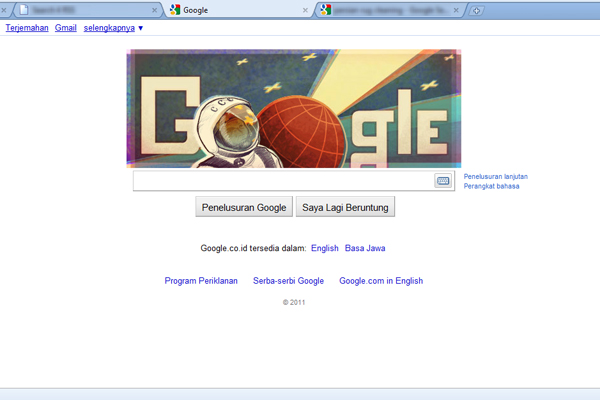The image size is (600, 400).
Task: Close the third tab with Google favicon
Action: 456,10
